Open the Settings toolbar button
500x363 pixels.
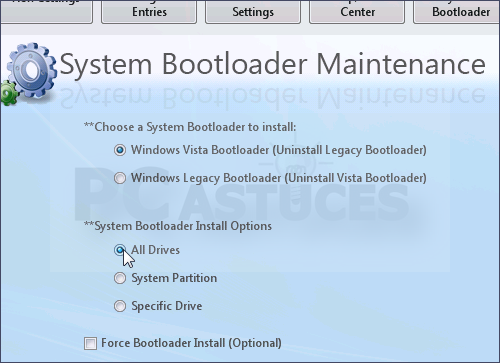pyautogui.click(x=253, y=12)
